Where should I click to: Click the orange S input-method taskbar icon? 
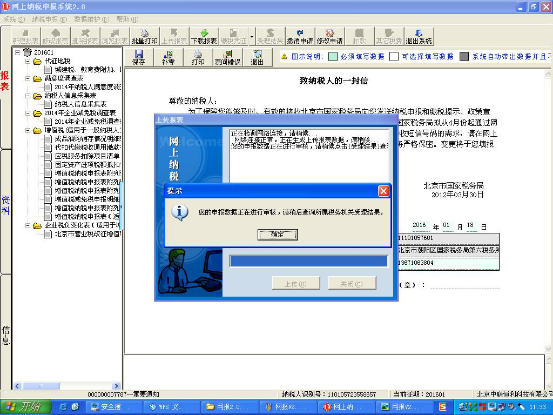[x=443, y=407]
